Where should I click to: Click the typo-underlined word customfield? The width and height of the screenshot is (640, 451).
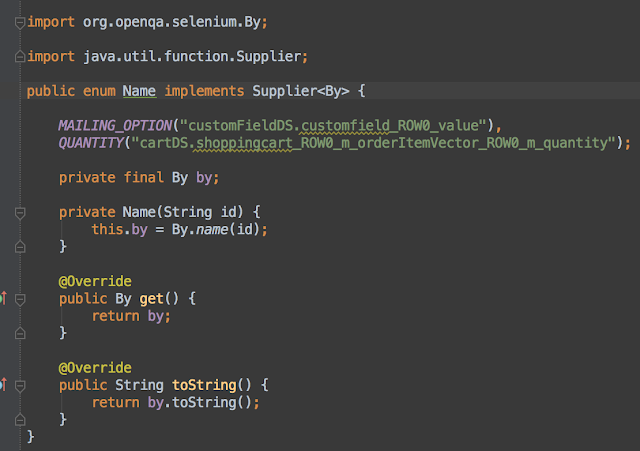(345, 125)
